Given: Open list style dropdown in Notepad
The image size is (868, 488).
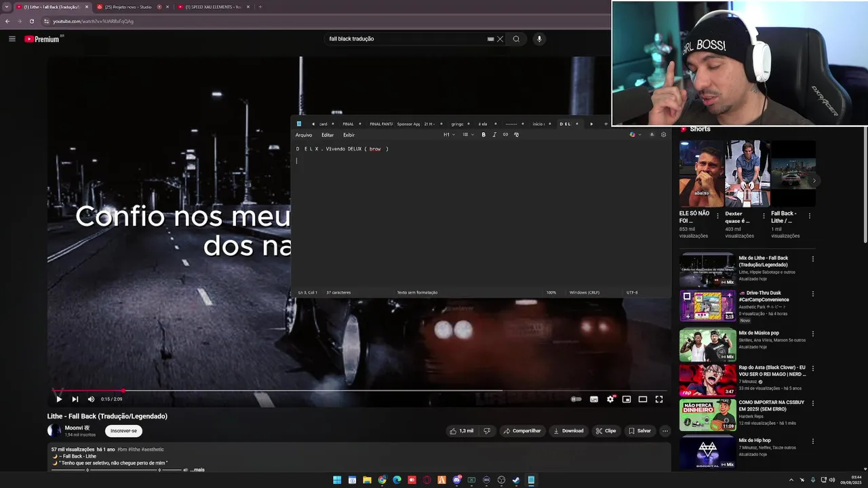Looking at the screenshot, I should click(468, 135).
